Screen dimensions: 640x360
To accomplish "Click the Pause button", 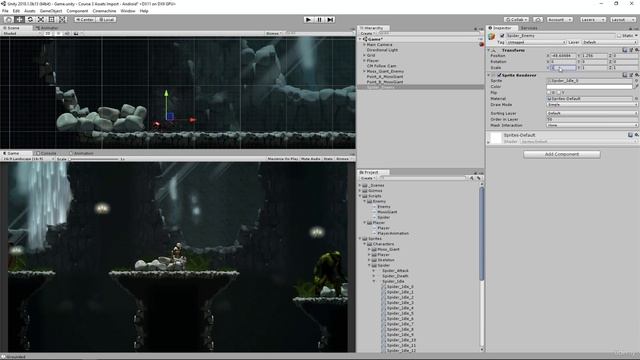I will coord(320,20).
